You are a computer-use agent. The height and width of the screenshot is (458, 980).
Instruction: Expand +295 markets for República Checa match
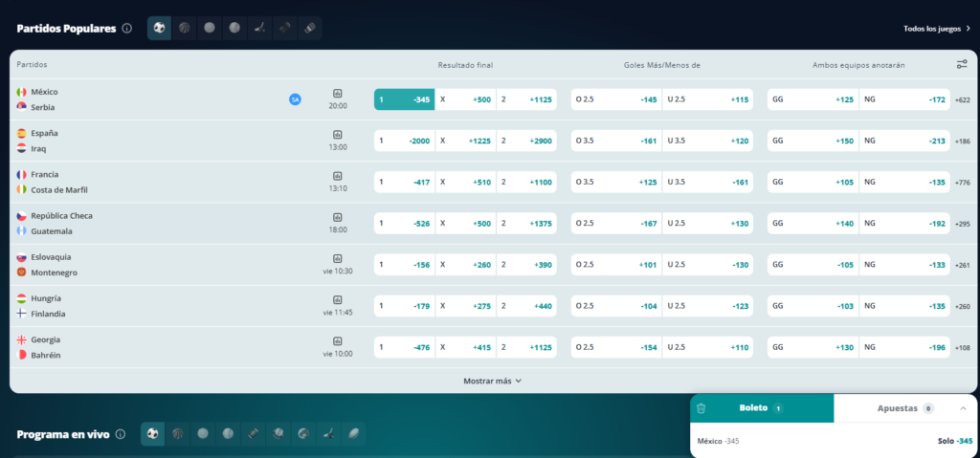click(x=963, y=224)
